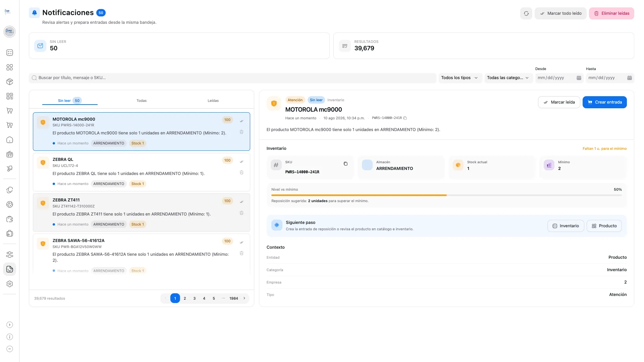Click the Crear entrada button
This screenshot has width=644, height=362.
tap(605, 102)
